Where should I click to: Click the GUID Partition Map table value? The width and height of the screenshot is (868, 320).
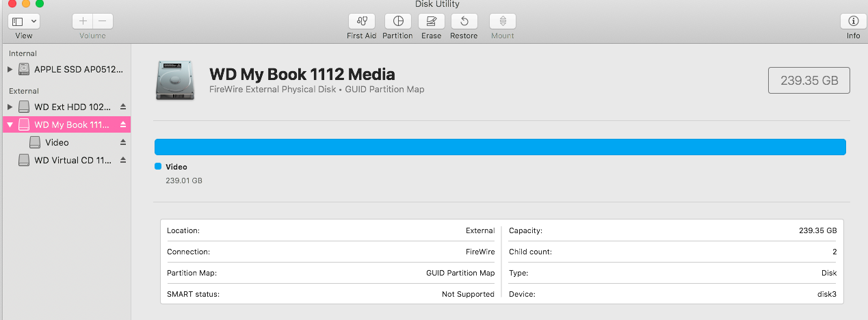point(460,273)
